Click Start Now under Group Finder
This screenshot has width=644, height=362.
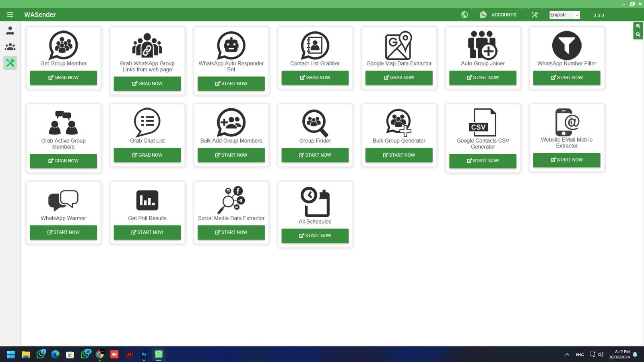[x=315, y=155]
